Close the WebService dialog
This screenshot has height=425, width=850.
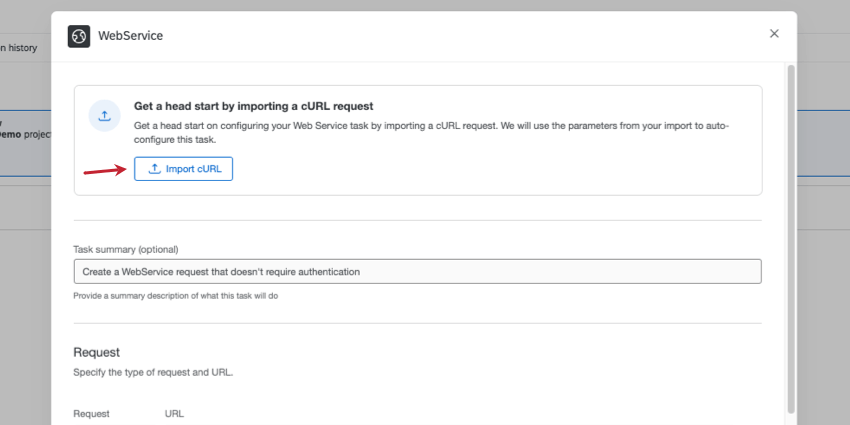click(x=774, y=34)
